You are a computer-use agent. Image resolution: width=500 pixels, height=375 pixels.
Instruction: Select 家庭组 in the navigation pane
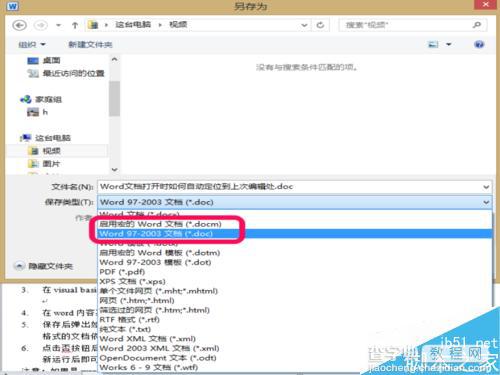49,99
